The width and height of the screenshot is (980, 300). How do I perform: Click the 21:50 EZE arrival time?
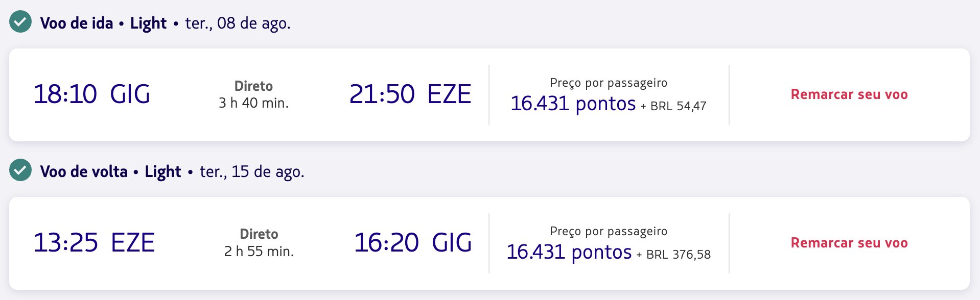coord(410,94)
